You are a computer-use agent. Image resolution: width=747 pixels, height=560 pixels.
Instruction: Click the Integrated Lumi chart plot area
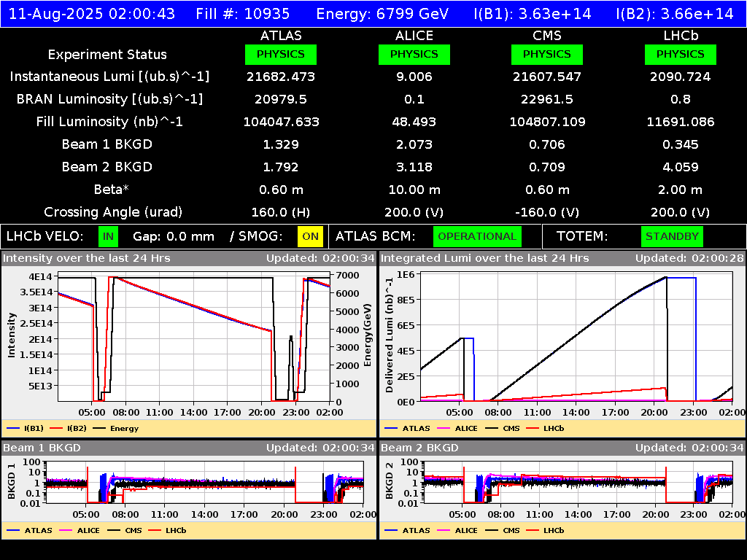coord(576,337)
